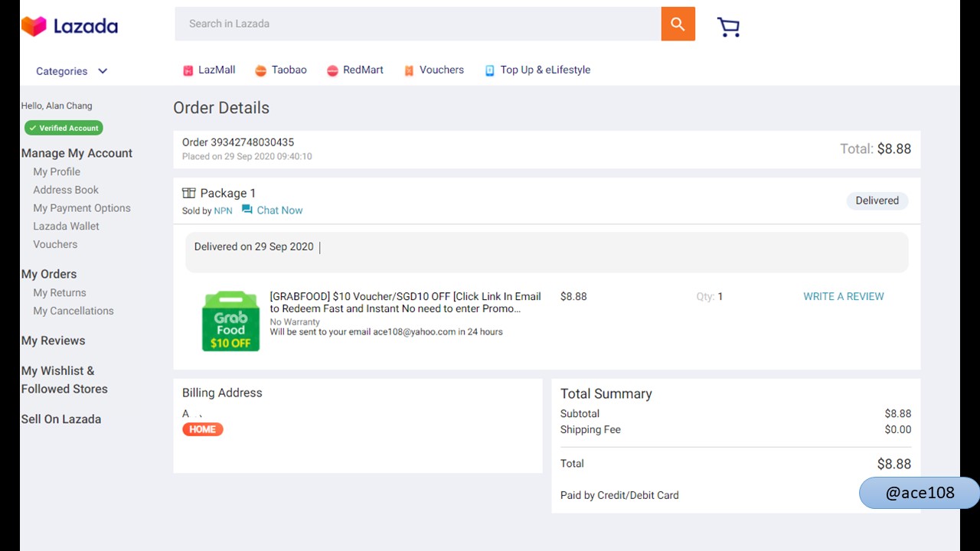This screenshot has width=980, height=551.
Task: Click the Shipping Fee $0.00 value
Action: (x=898, y=429)
